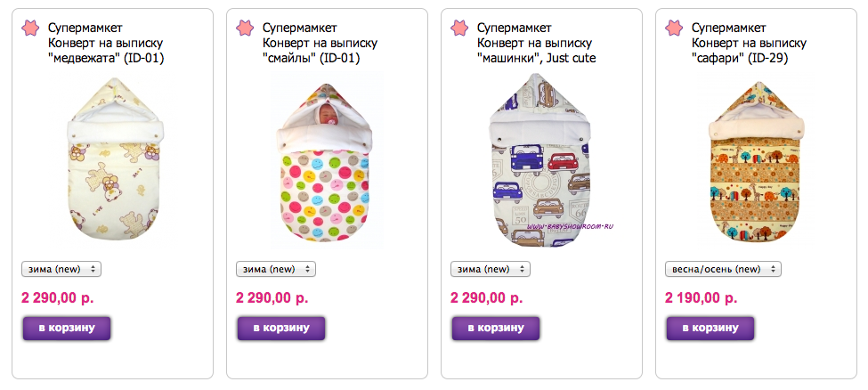The image size is (868, 390).
Task: Open the colorful smiley envelope photo
Action: 326,160
